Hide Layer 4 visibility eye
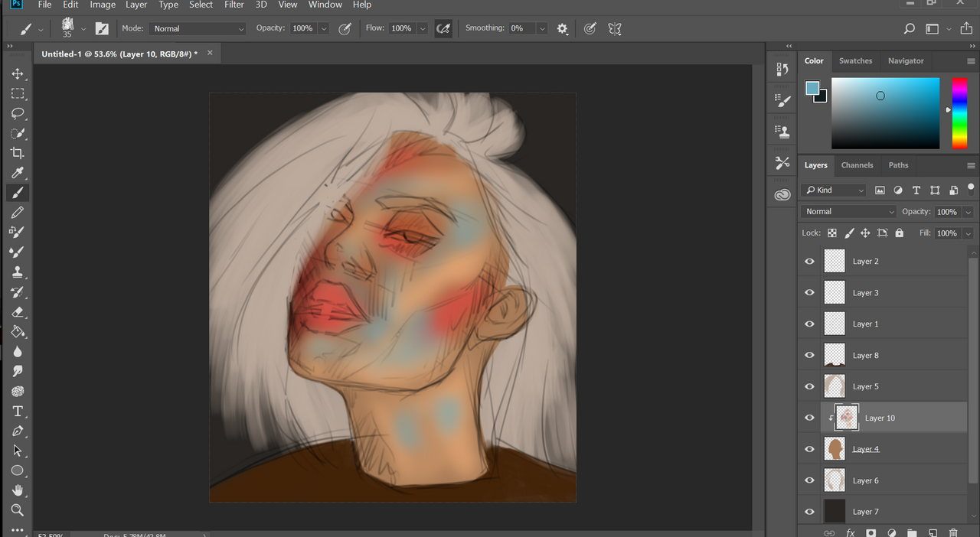980x537 pixels. (x=809, y=450)
